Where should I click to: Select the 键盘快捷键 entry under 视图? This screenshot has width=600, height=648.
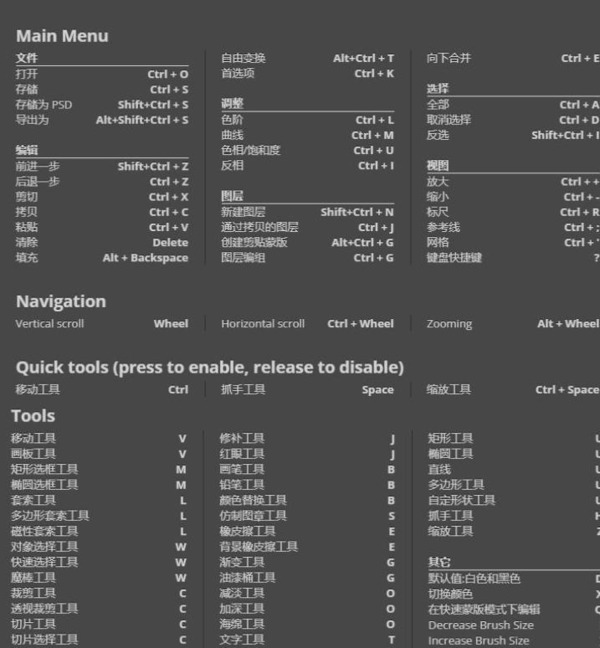tap(454, 257)
